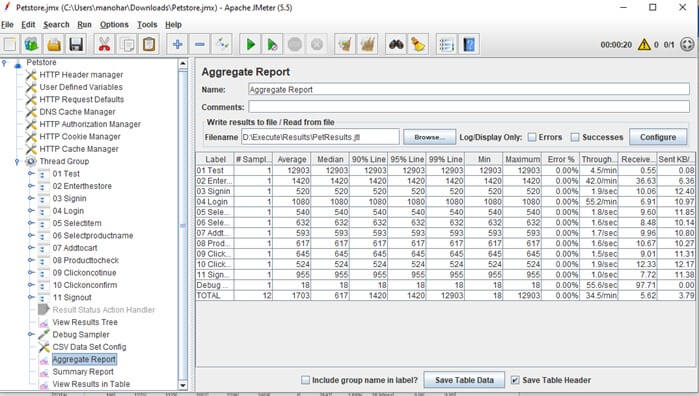Click the Open file folder icon

coord(54,45)
